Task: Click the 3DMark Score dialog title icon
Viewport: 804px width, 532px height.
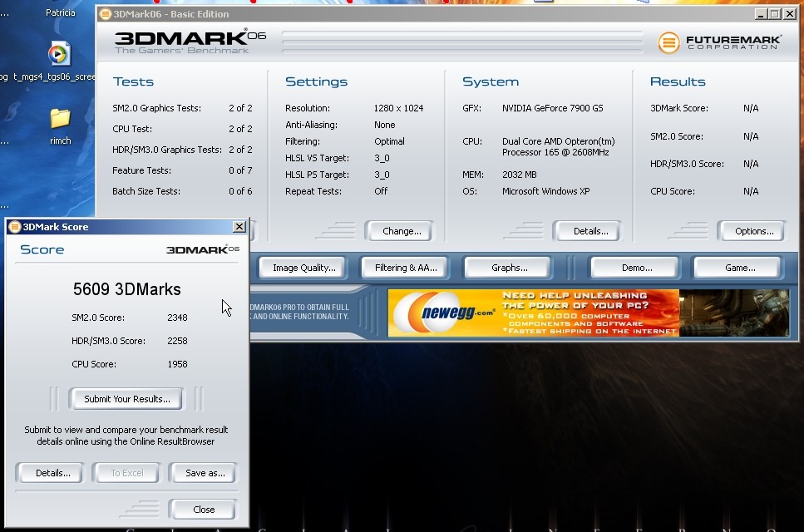Action: coord(14,227)
